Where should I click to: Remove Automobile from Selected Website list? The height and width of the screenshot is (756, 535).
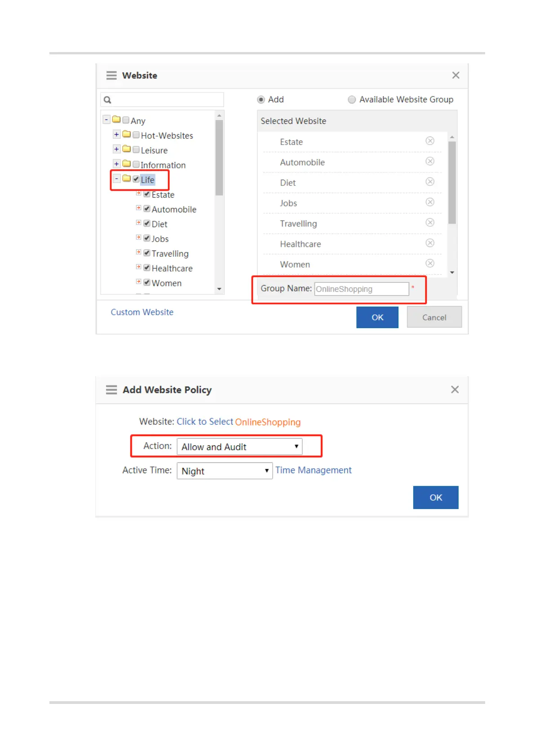[x=430, y=161]
